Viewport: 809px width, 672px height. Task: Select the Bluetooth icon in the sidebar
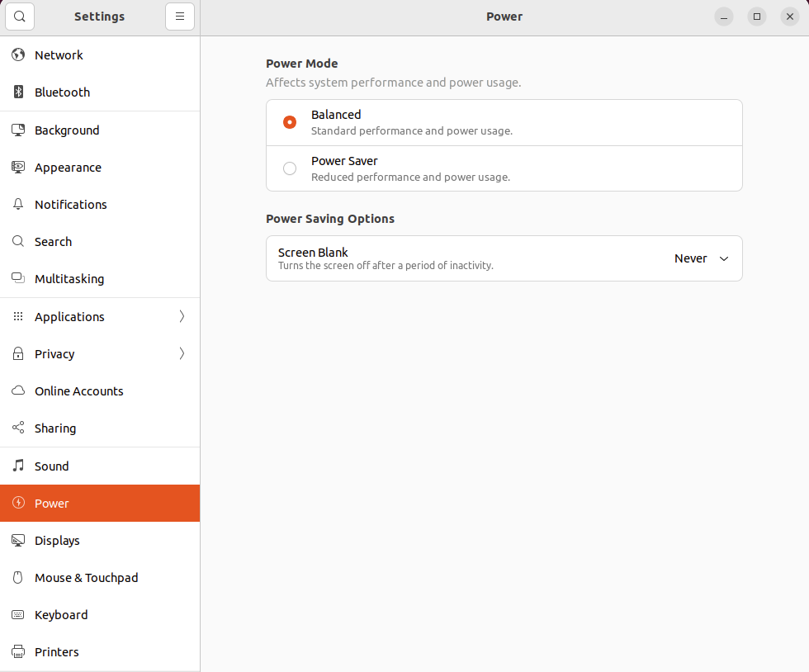click(x=17, y=92)
